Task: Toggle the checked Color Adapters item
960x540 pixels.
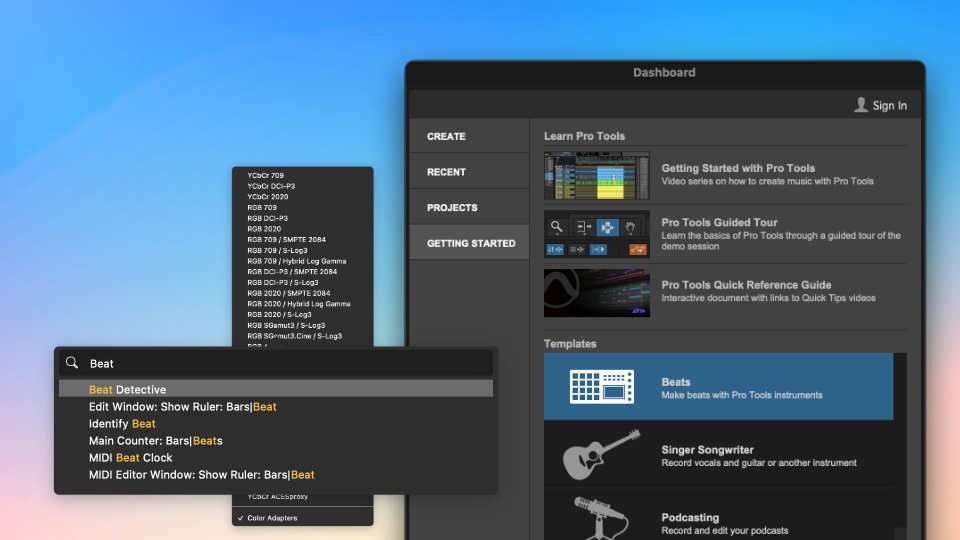Action: pos(302,518)
